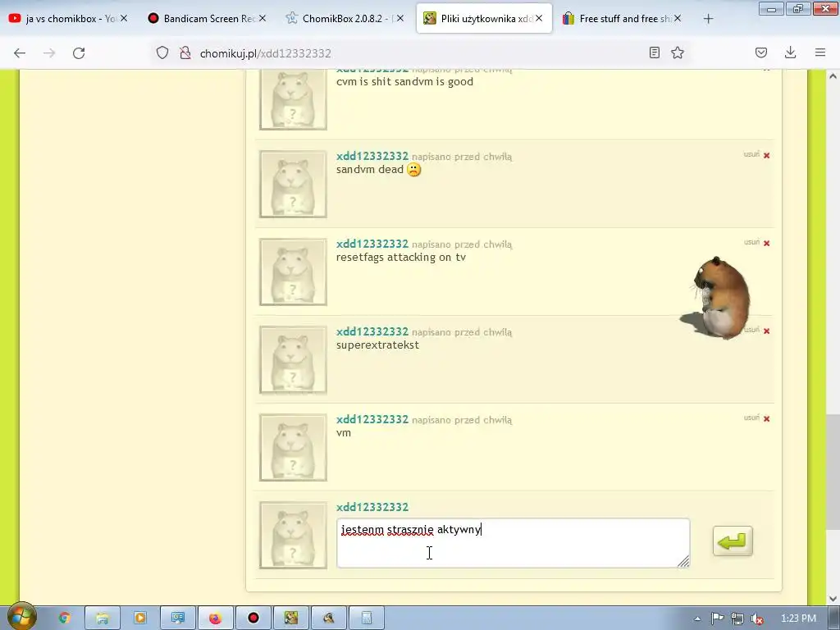This screenshot has width=840, height=630.
Task: Submit the comment with the green arrow button
Action: coord(733,541)
